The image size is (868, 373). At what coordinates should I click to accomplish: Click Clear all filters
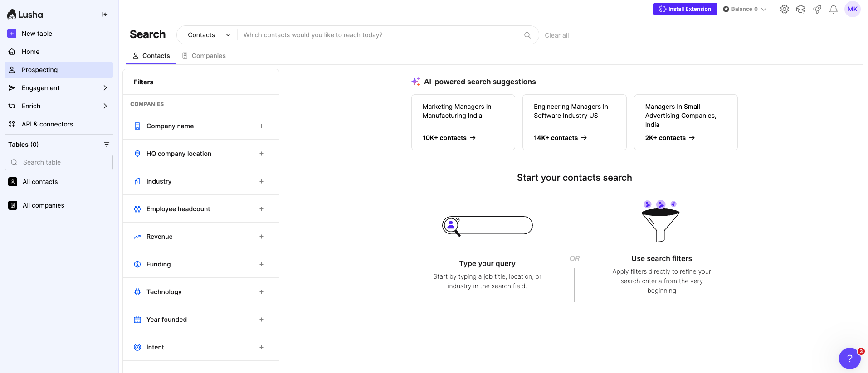(556, 35)
